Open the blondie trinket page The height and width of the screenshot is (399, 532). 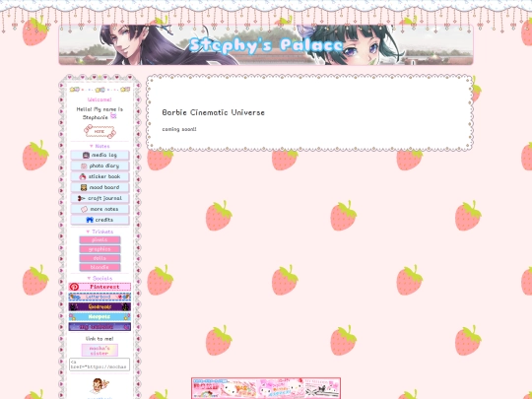pyautogui.click(x=100, y=267)
